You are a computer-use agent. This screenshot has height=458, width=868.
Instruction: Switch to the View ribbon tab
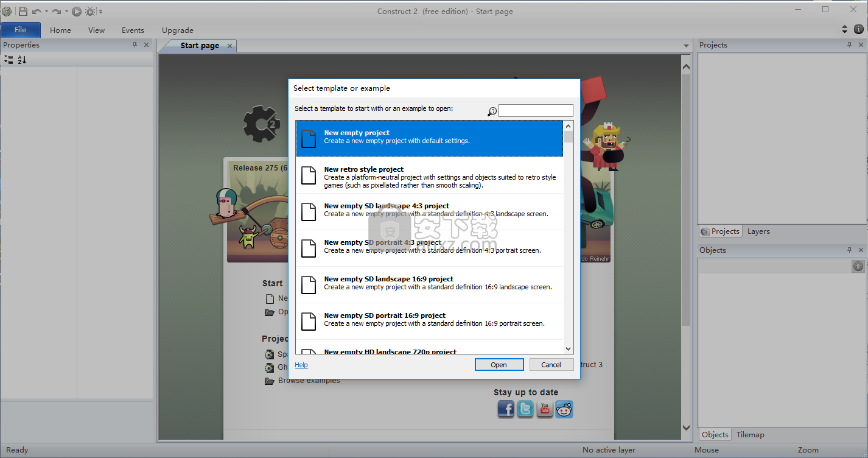tap(96, 30)
